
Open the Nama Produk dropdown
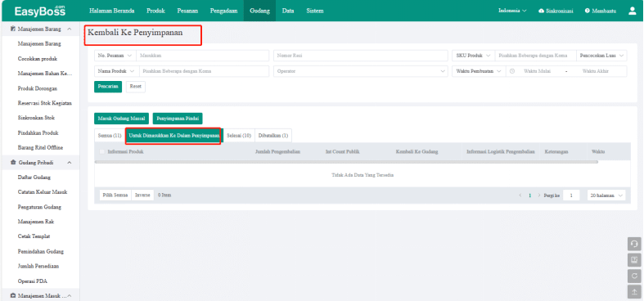click(x=117, y=71)
